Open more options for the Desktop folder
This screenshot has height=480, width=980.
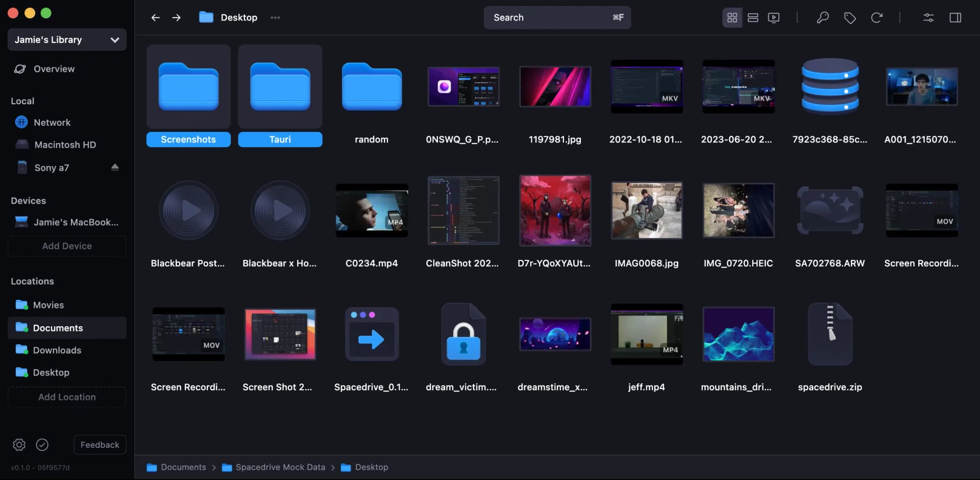(x=275, y=17)
